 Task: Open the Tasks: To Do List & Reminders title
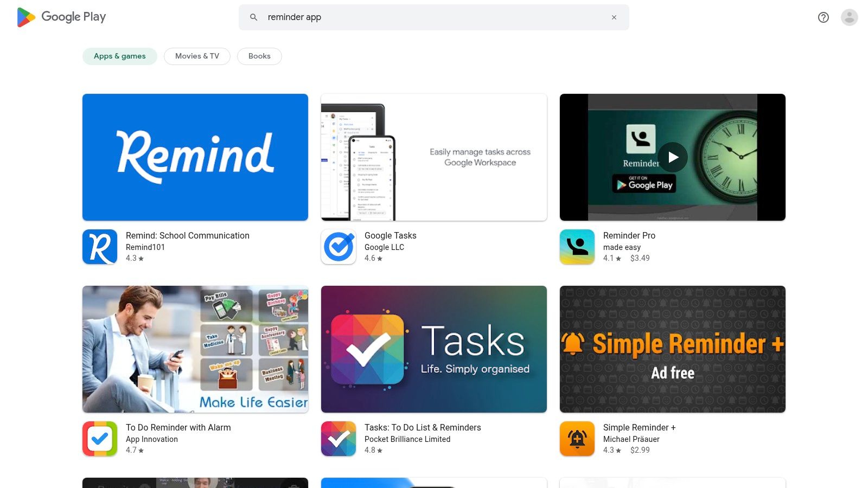point(423,427)
